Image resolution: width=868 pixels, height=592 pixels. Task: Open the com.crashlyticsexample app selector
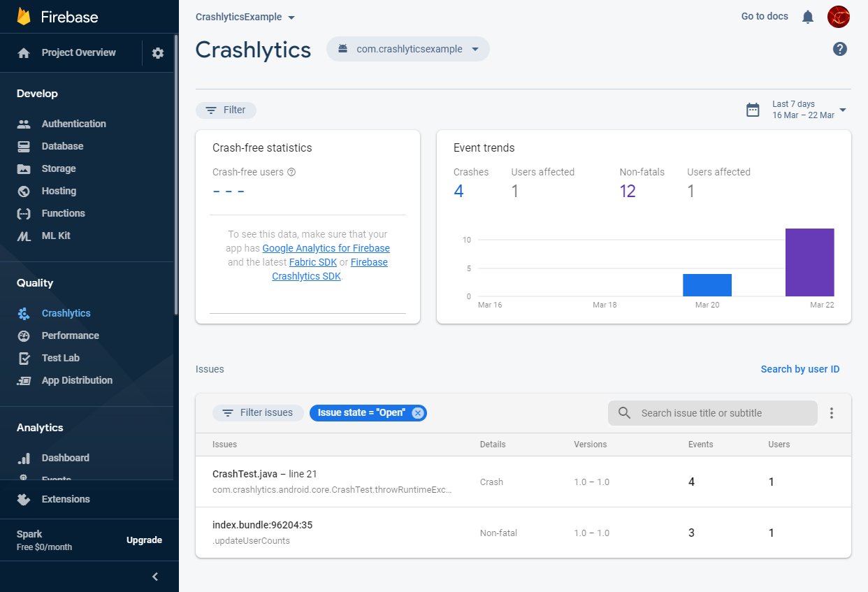(408, 49)
